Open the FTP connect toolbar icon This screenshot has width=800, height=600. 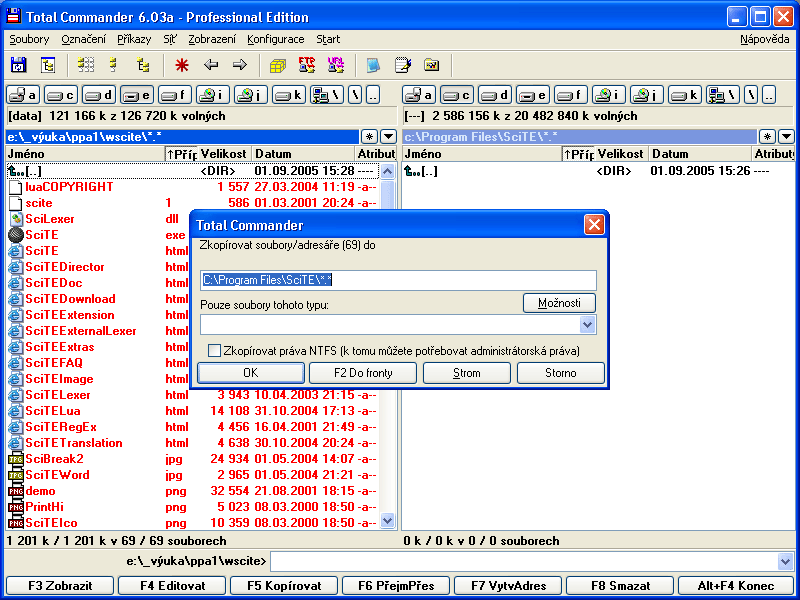click(307, 65)
